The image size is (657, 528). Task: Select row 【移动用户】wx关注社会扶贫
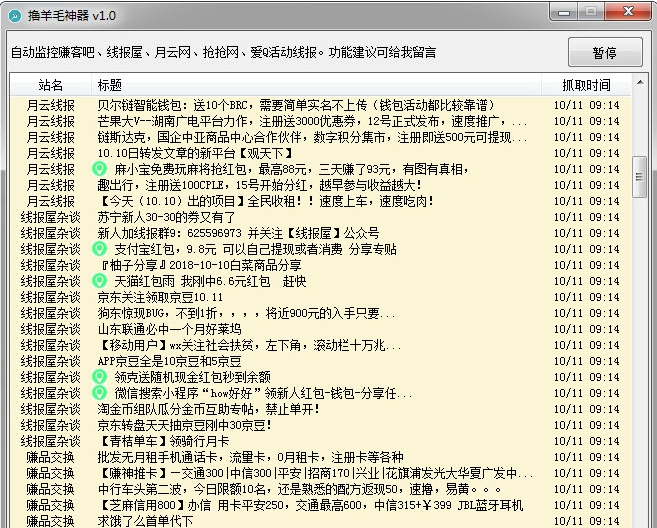tap(321, 345)
